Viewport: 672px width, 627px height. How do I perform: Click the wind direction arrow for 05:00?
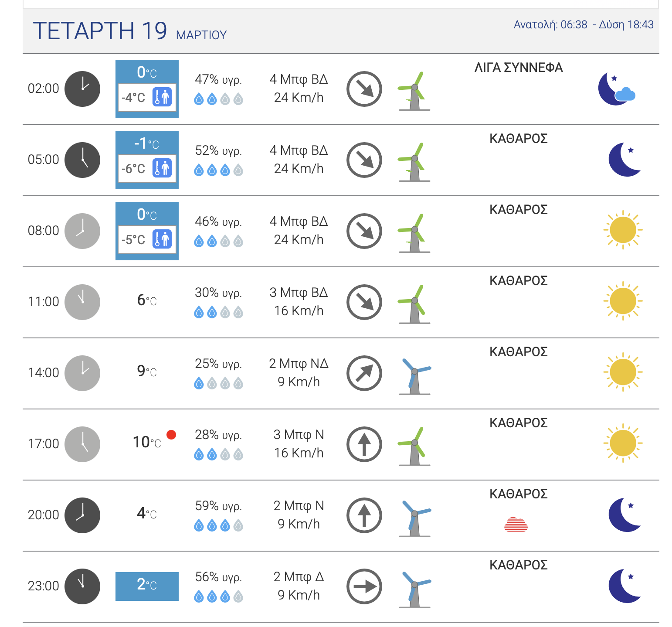click(364, 160)
